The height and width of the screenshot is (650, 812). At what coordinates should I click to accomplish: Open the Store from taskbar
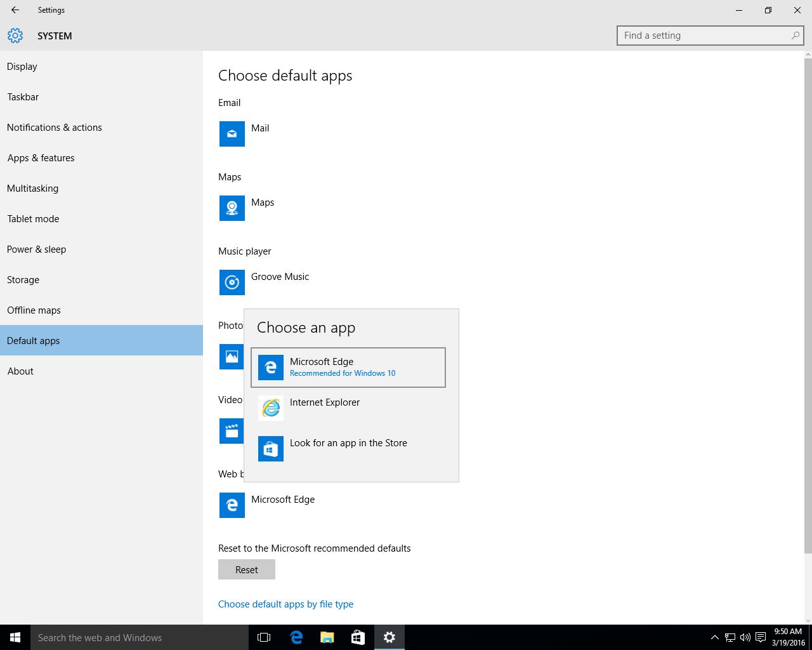point(358,637)
